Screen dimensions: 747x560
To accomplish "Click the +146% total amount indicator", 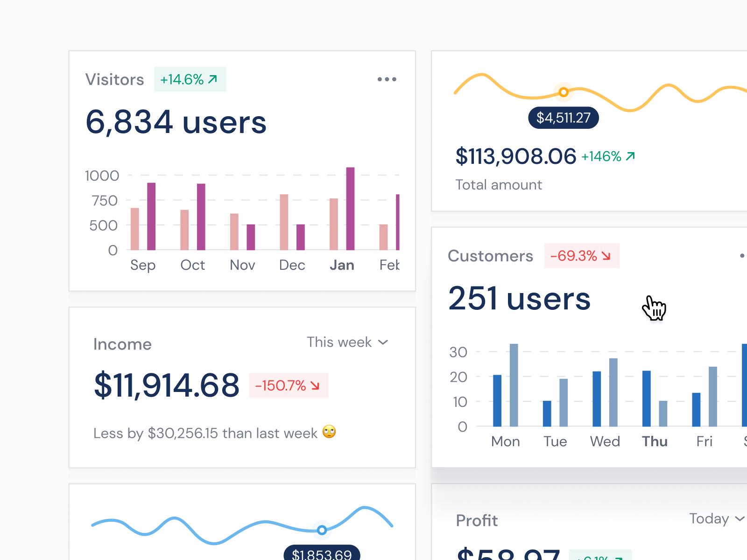I will (608, 156).
